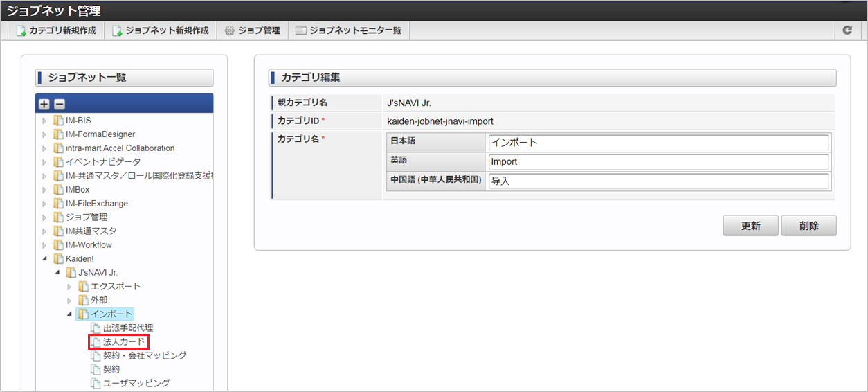The image size is (868, 392).
Task: Collapse the Kaiden! tree node
Action: 44,259
